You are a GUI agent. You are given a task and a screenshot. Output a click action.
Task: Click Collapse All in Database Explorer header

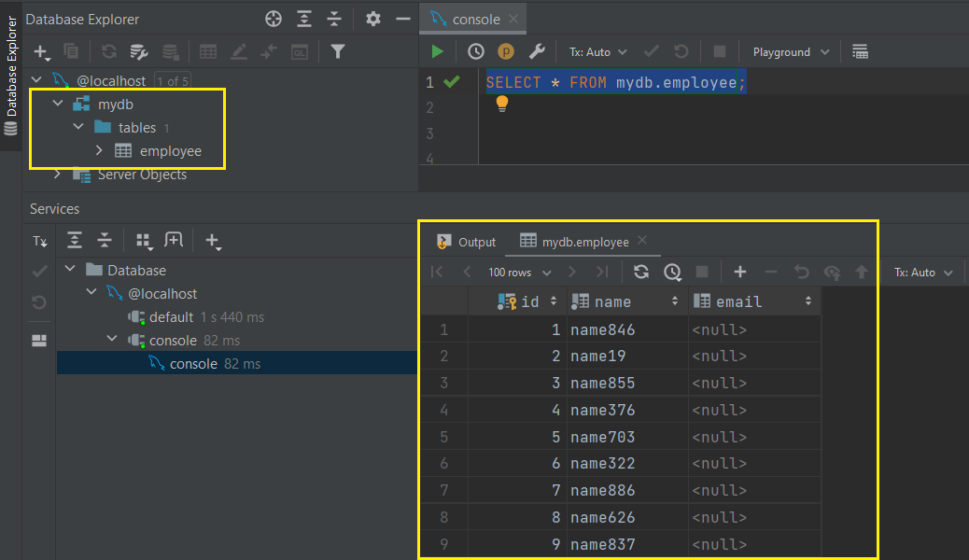pos(334,20)
